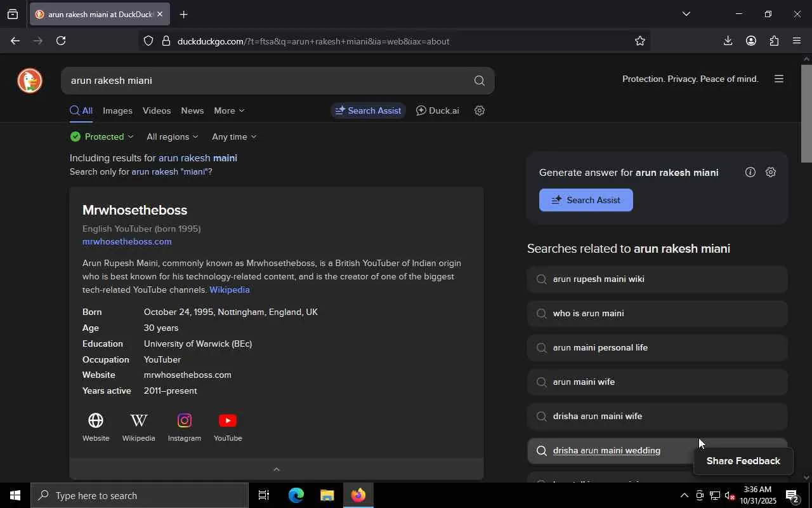812x508 pixels.
Task: Close the arun rakesh miani tab
Action: point(160,14)
